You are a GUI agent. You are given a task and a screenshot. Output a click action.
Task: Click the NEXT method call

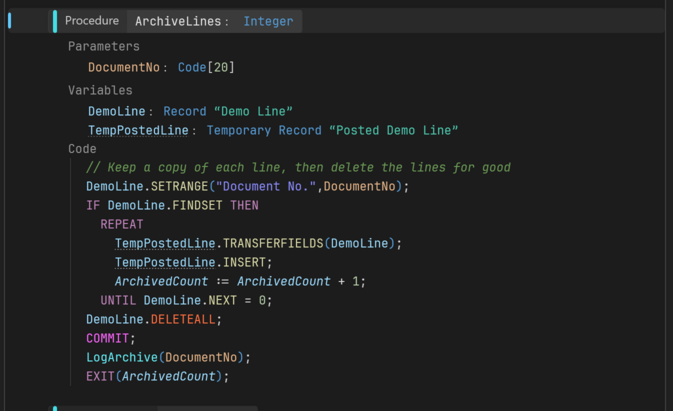tap(223, 300)
